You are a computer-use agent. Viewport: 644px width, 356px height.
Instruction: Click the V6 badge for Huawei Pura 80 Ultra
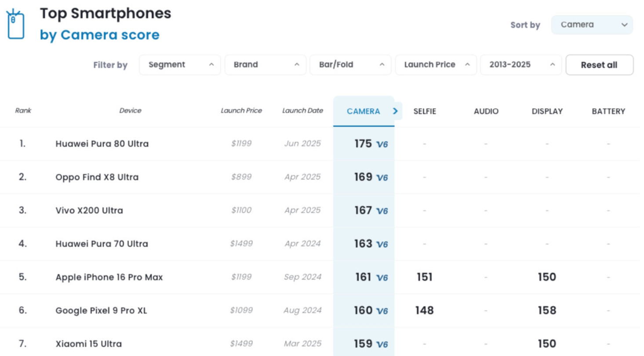pos(382,145)
